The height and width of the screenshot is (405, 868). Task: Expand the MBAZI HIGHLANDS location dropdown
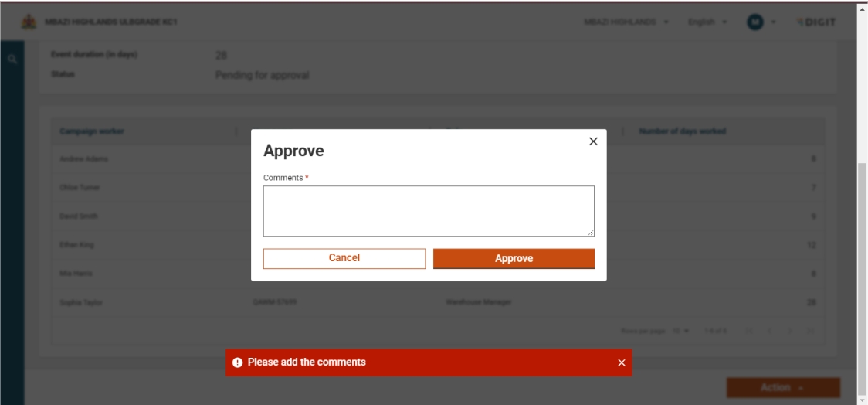[x=626, y=20]
